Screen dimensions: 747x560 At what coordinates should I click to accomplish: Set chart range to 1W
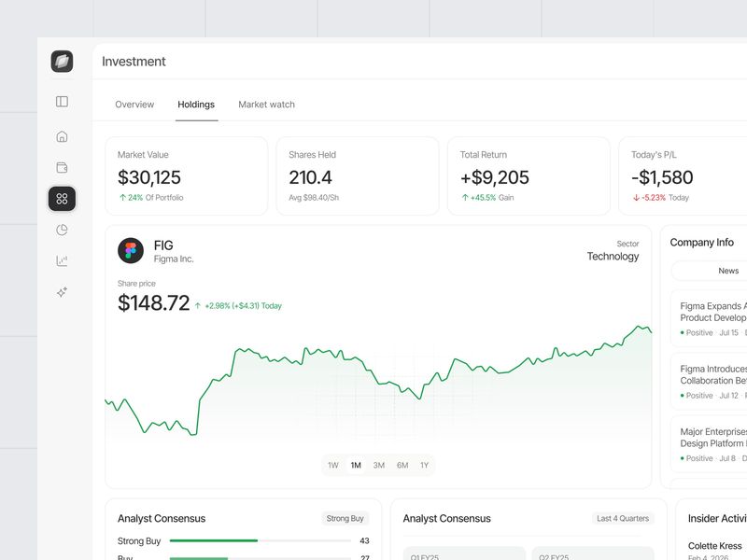click(333, 465)
